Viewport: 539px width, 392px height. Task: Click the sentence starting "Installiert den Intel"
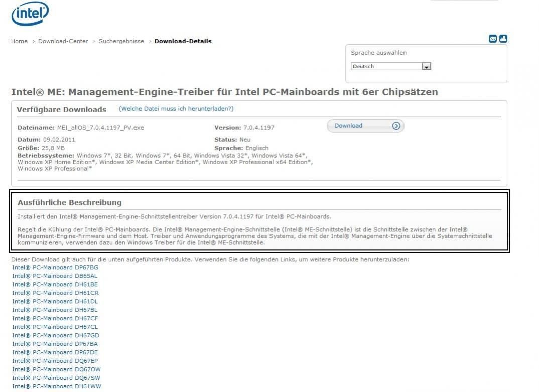click(174, 216)
